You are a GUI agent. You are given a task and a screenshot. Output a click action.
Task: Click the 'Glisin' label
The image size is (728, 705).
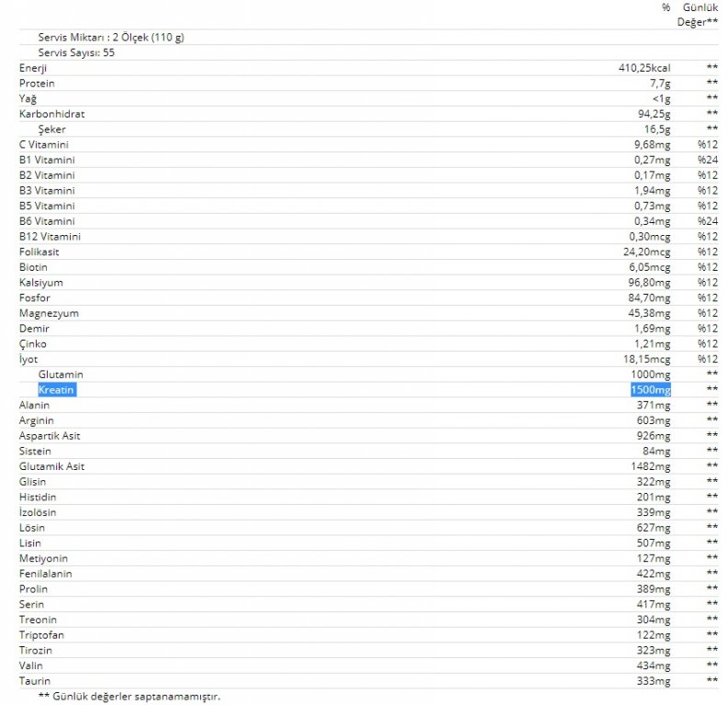tap(32, 481)
